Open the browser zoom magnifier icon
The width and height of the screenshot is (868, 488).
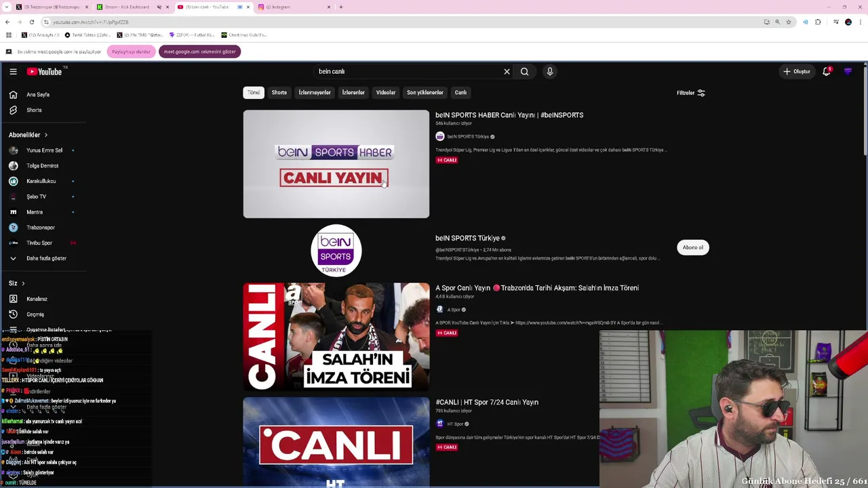[x=777, y=22]
